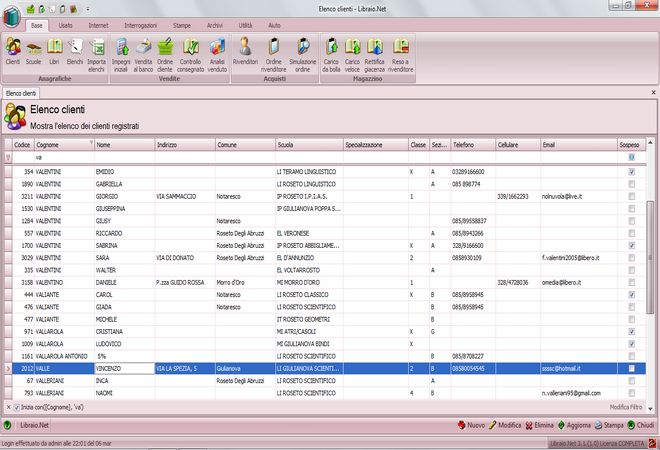
Task: Open Controllo consegnato tool
Action: [190, 55]
